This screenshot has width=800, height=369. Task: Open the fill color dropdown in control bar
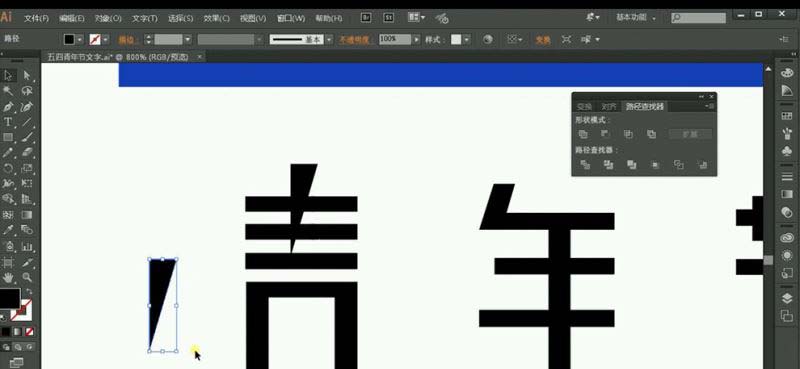(80, 39)
